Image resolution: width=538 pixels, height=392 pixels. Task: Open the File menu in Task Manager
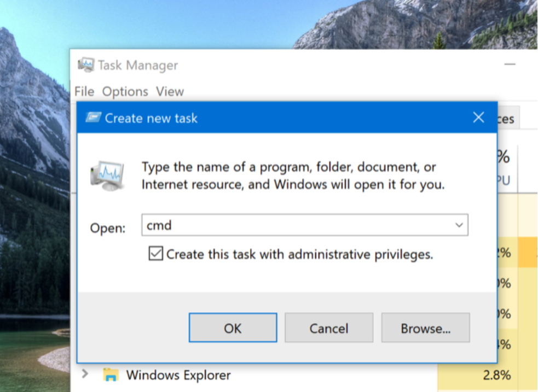(x=84, y=91)
